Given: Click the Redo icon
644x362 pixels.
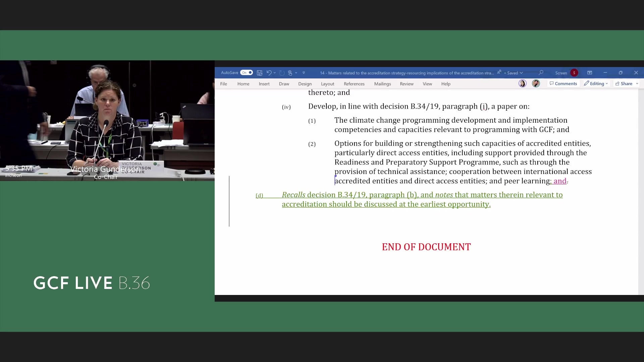Looking at the screenshot, I should (x=282, y=73).
